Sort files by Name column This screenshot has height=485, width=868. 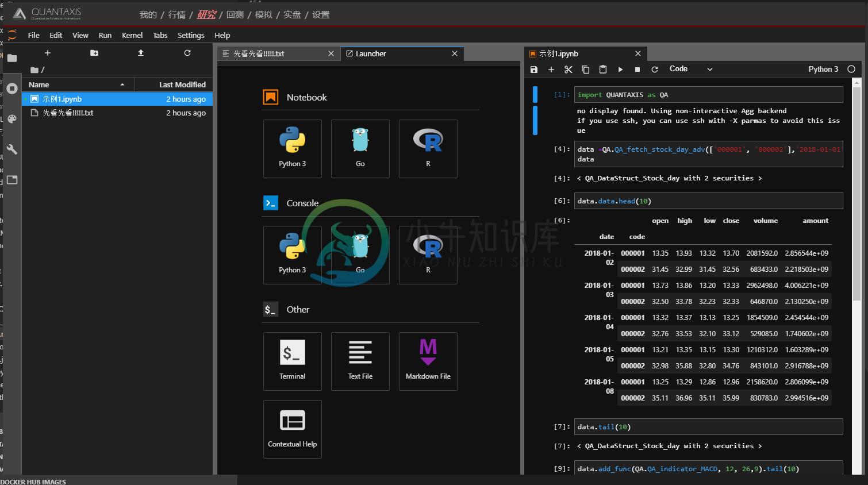coord(78,84)
